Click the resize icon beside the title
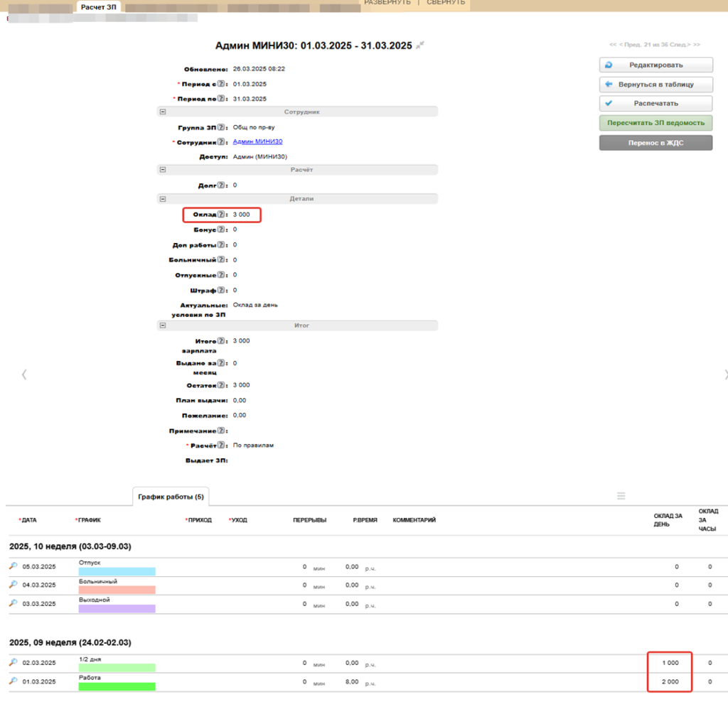This screenshot has height=702, width=728. (420, 45)
